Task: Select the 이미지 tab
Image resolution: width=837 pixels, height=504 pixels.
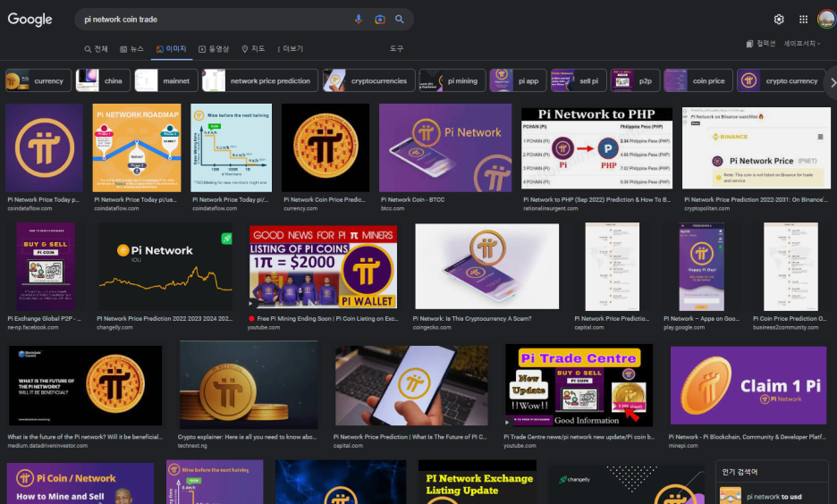Action: (172, 48)
